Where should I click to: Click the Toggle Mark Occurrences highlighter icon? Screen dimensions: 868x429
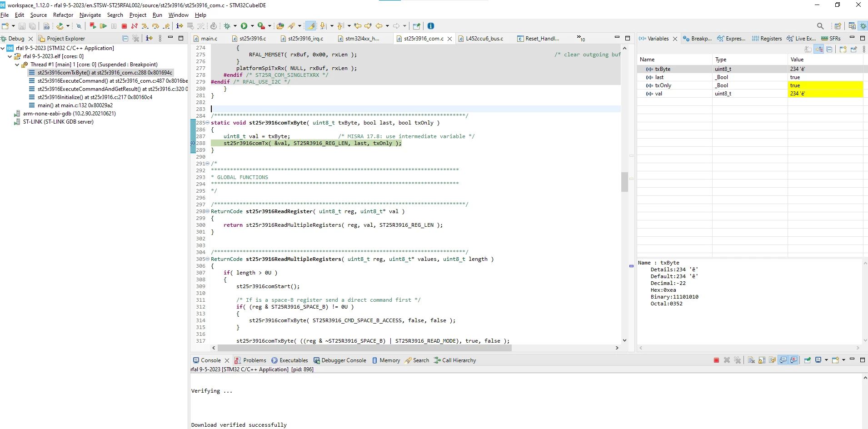[x=311, y=26]
